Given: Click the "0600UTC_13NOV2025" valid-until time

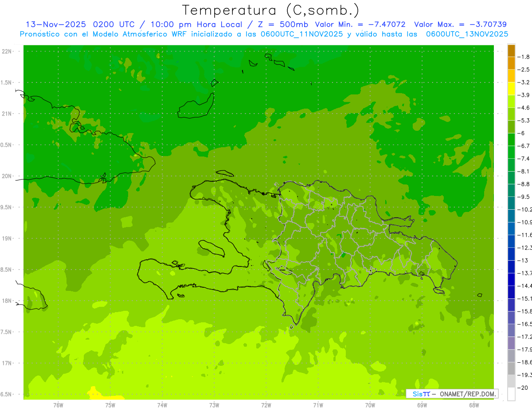Looking at the screenshot, I should point(467,34).
